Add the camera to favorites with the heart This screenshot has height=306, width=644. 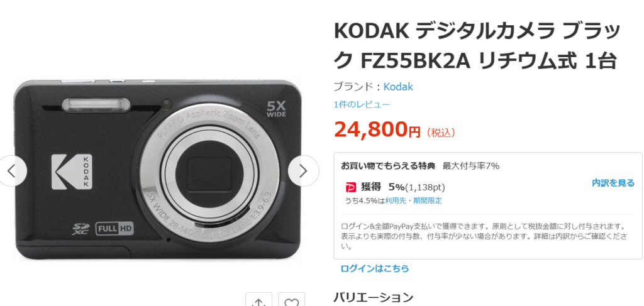click(x=292, y=301)
